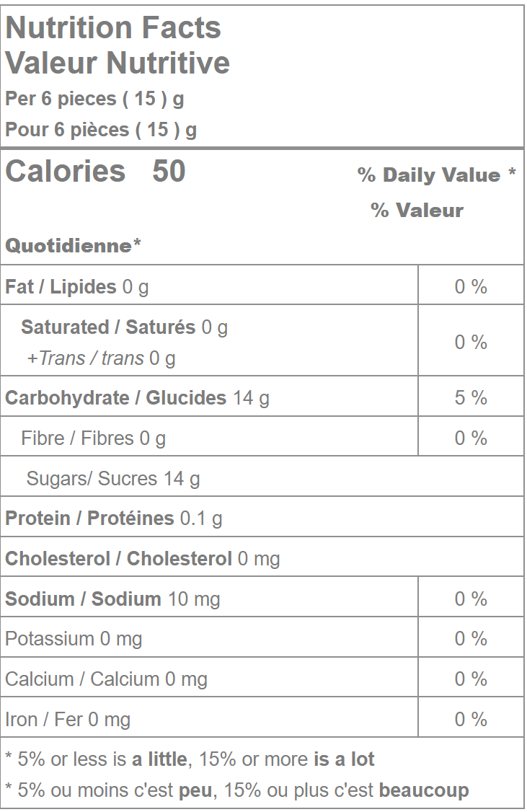Click the Fat / Lipides 0 g row

(x=77, y=287)
